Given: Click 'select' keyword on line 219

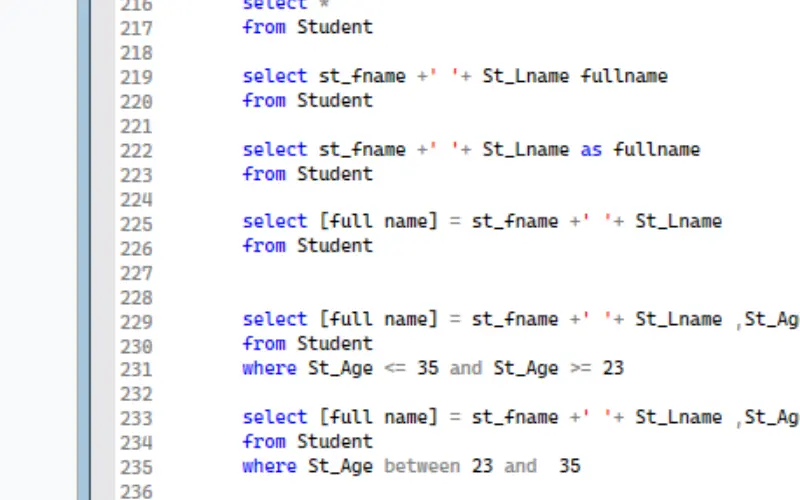Looking at the screenshot, I should (275, 76).
